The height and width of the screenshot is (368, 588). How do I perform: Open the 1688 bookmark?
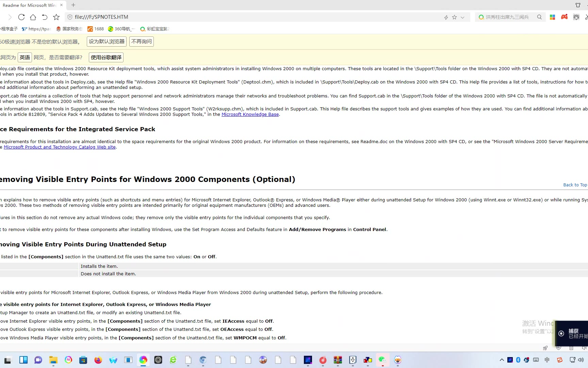(96, 29)
